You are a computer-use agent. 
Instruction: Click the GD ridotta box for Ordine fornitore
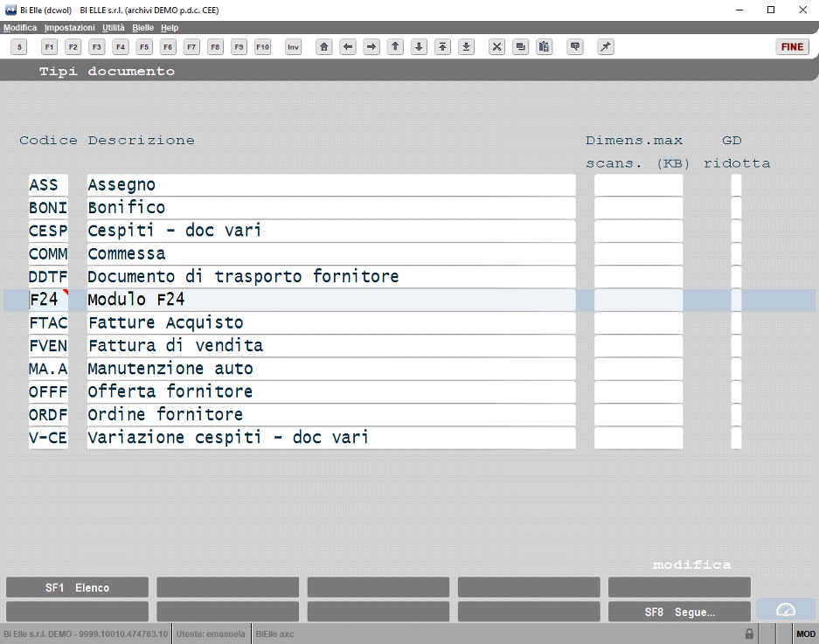pyautogui.click(x=737, y=415)
